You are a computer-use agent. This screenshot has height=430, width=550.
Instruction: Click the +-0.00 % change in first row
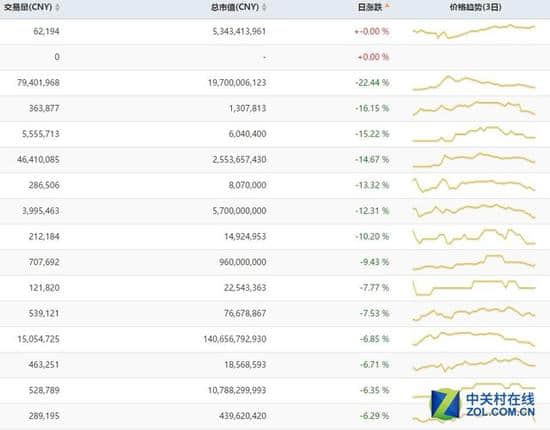click(x=371, y=31)
